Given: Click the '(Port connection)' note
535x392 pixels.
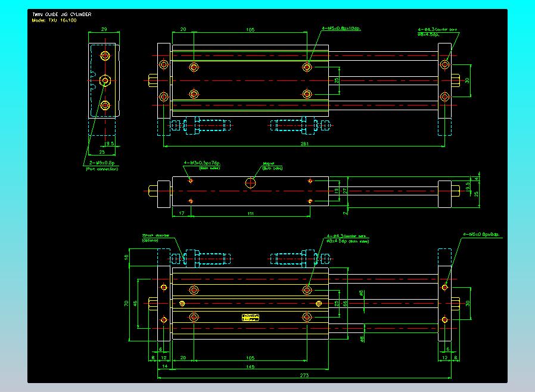Looking at the screenshot, I should tap(102, 169).
